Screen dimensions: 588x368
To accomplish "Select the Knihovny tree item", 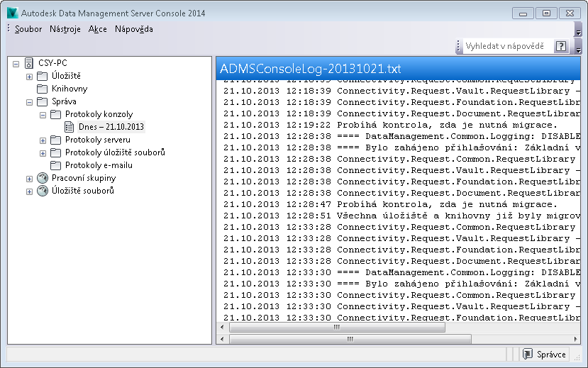I will tap(70, 89).
